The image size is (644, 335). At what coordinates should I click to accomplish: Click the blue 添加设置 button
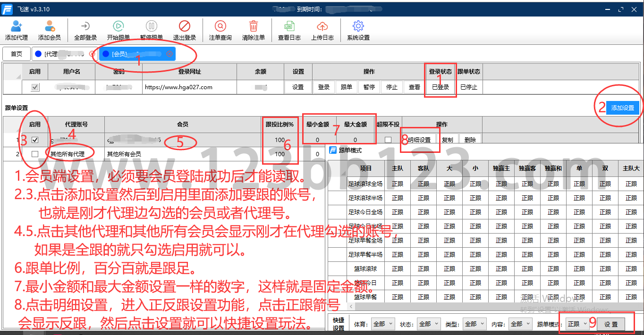[x=622, y=108]
